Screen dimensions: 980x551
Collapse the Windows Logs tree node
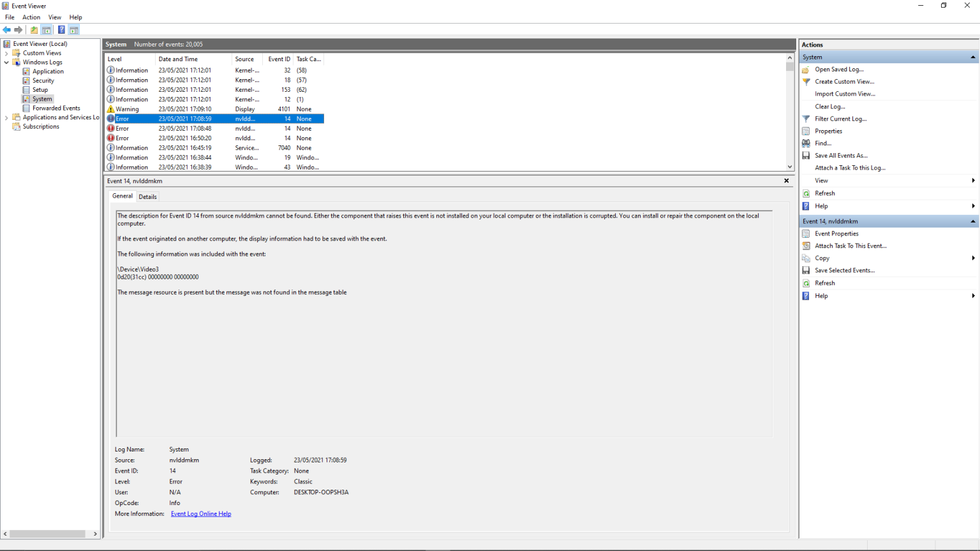[6, 62]
